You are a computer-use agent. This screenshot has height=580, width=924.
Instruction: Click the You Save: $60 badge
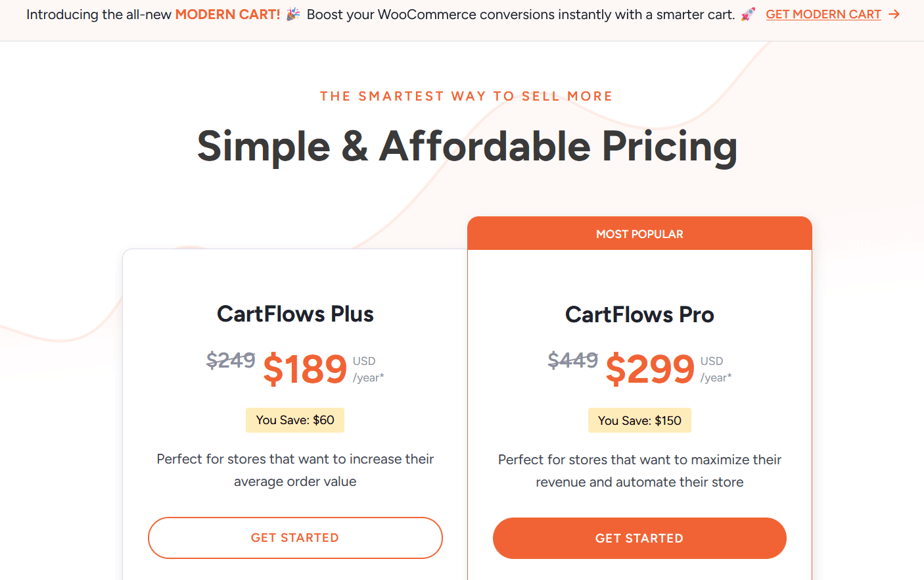pos(295,420)
